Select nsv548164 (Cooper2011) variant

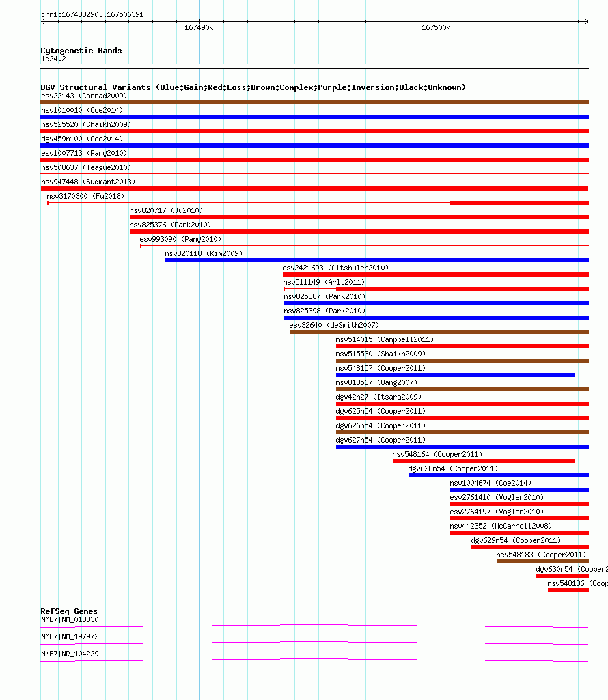[x=437, y=454]
